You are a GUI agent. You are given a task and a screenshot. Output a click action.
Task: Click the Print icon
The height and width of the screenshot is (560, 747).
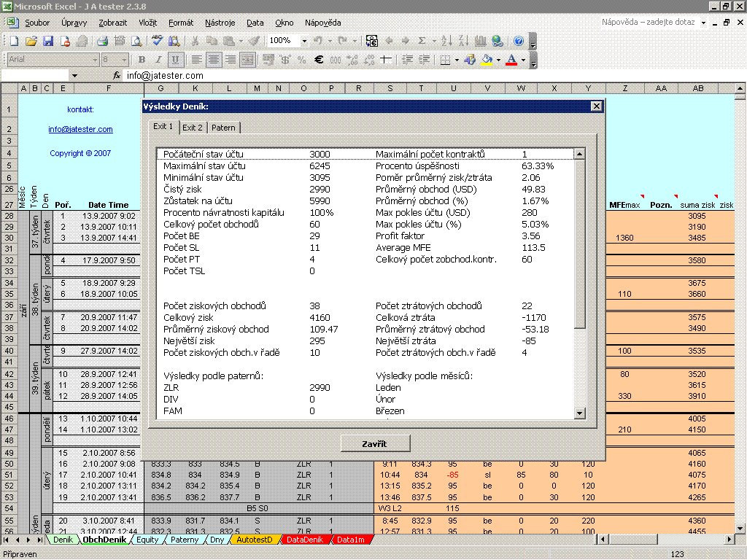103,41
